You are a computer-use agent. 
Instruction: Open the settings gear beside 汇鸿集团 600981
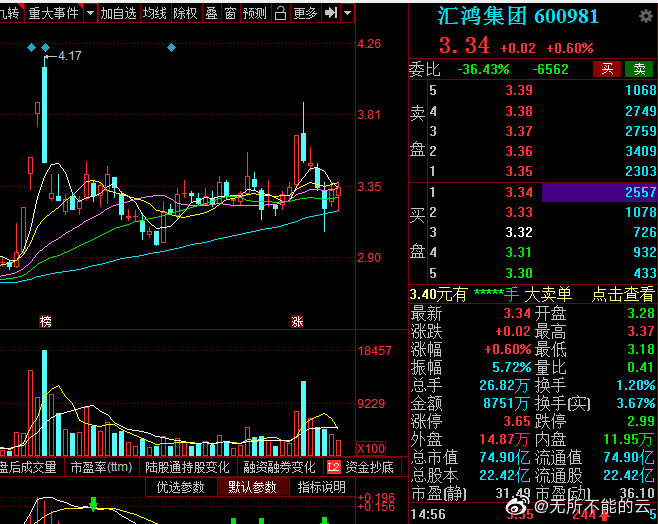point(645,16)
